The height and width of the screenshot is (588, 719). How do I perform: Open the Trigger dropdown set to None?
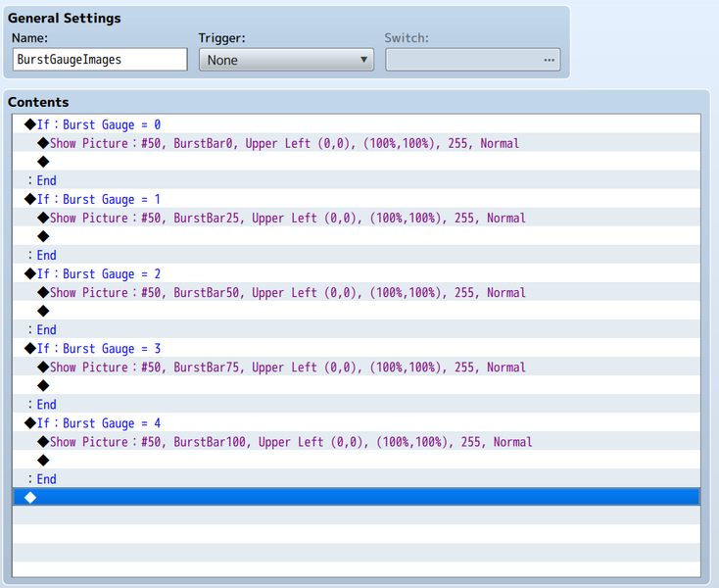(286, 60)
